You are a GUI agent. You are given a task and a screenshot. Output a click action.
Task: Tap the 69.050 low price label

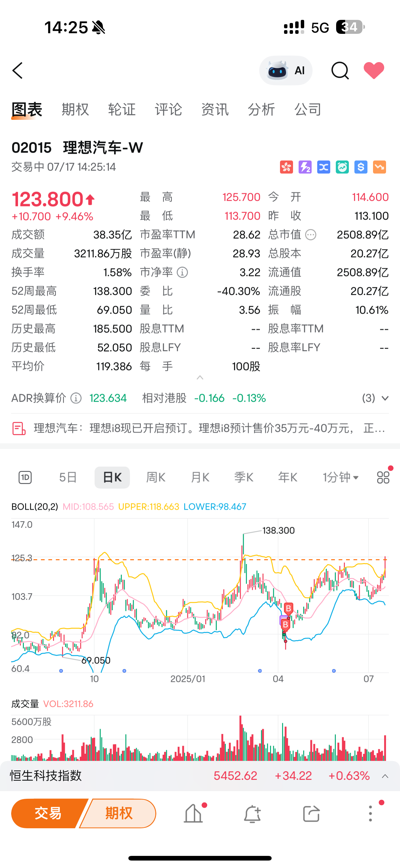click(x=96, y=660)
